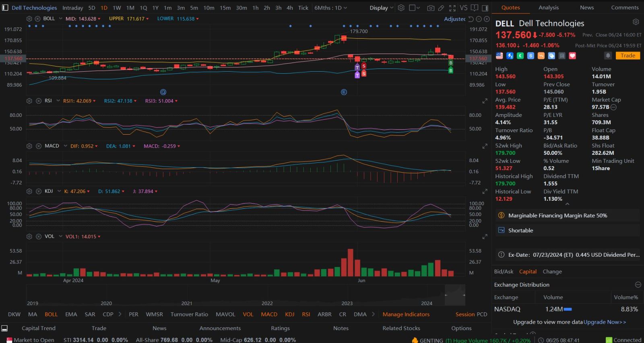644x343 pixels.
Task: Toggle the right quote panel icon
Action: point(485,8)
